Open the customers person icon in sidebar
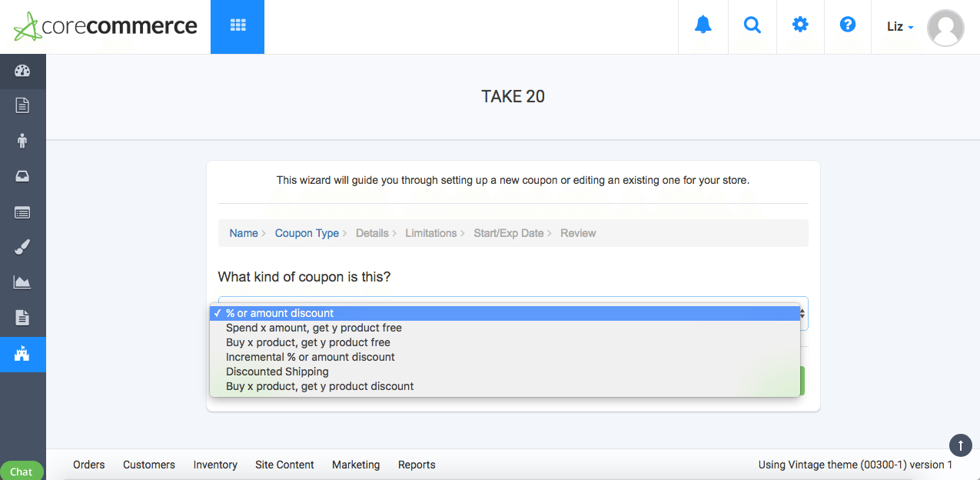 tap(22, 141)
